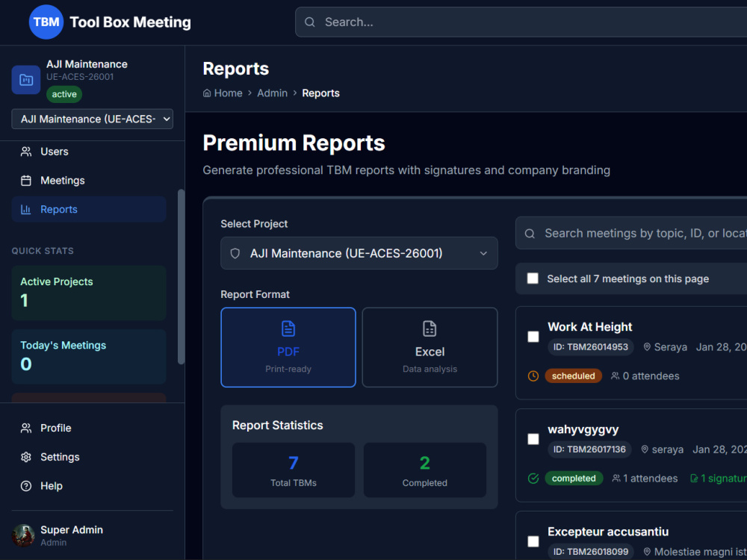Click the Meetings calendar icon
The width and height of the screenshot is (747, 560).
click(x=26, y=181)
